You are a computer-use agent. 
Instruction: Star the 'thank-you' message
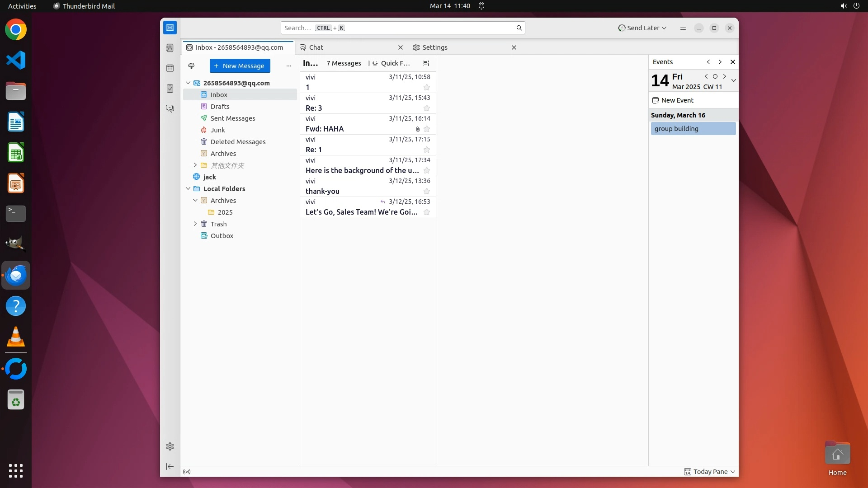(426, 191)
